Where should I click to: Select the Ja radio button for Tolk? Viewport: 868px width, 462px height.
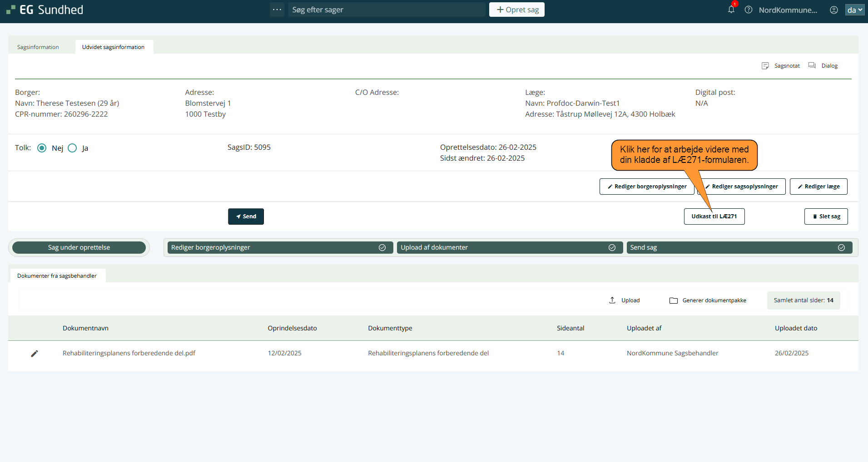pos(72,148)
